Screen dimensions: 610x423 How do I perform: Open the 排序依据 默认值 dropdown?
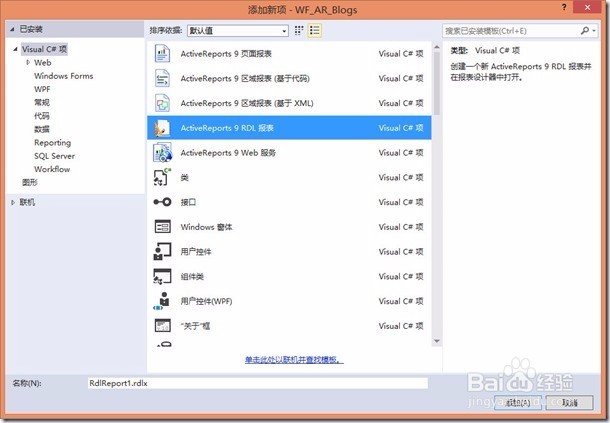(238, 31)
